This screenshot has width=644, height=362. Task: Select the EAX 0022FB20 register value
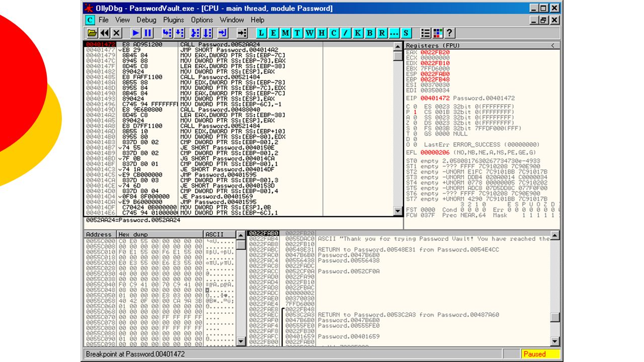435,52
